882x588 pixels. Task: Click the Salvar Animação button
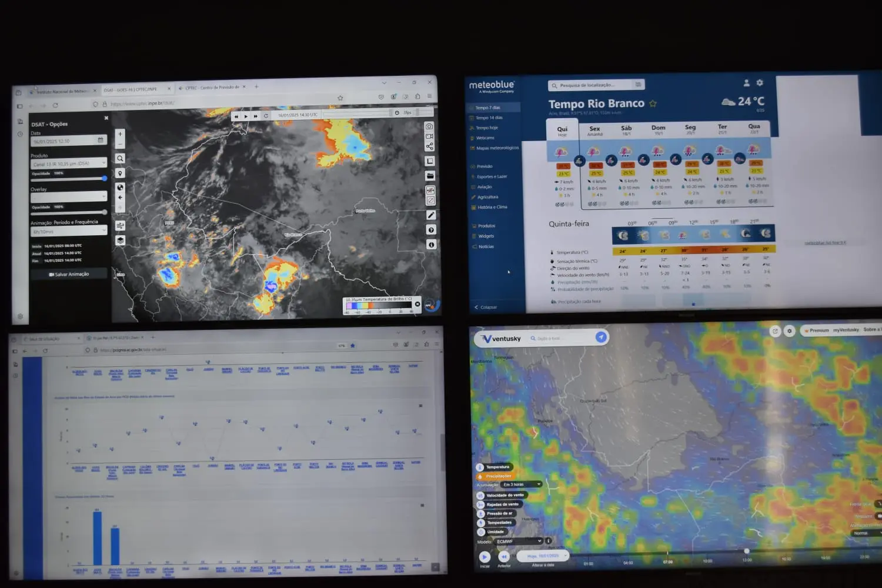click(x=69, y=274)
